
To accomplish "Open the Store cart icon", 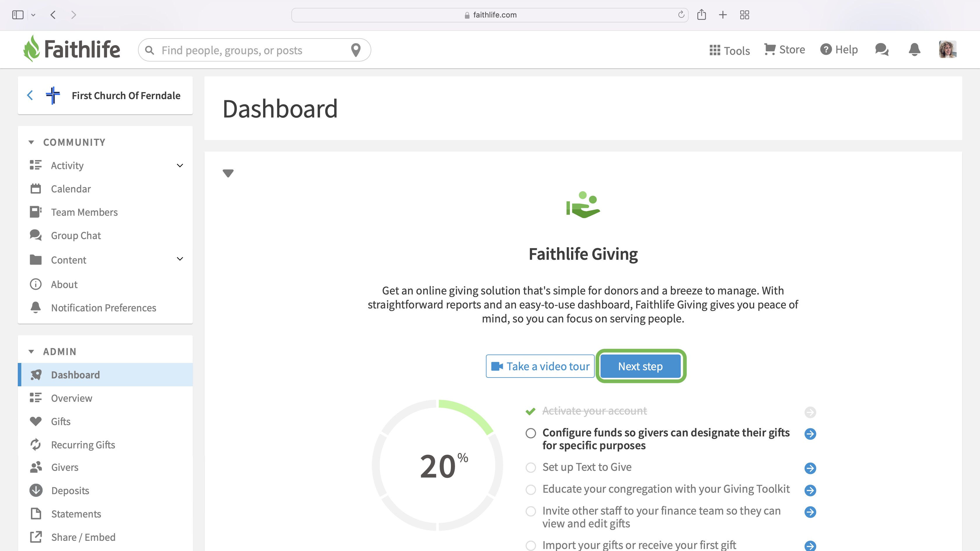I will (x=770, y=50).
